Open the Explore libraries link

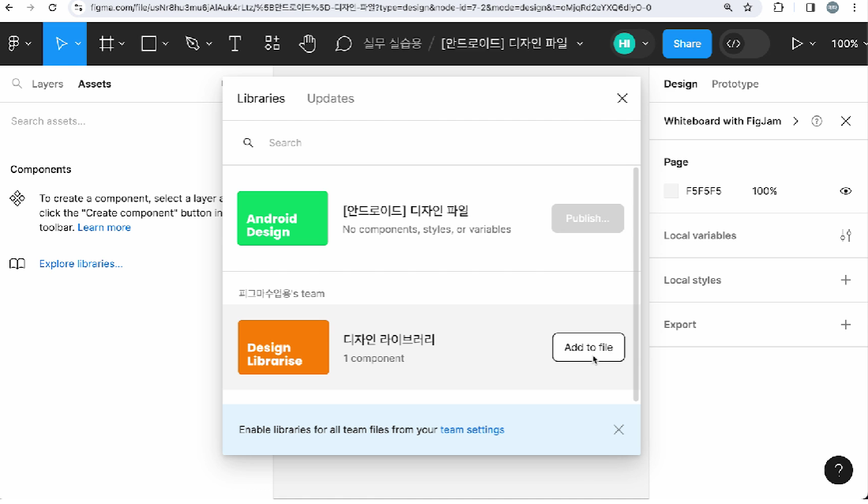click(81, 264)
